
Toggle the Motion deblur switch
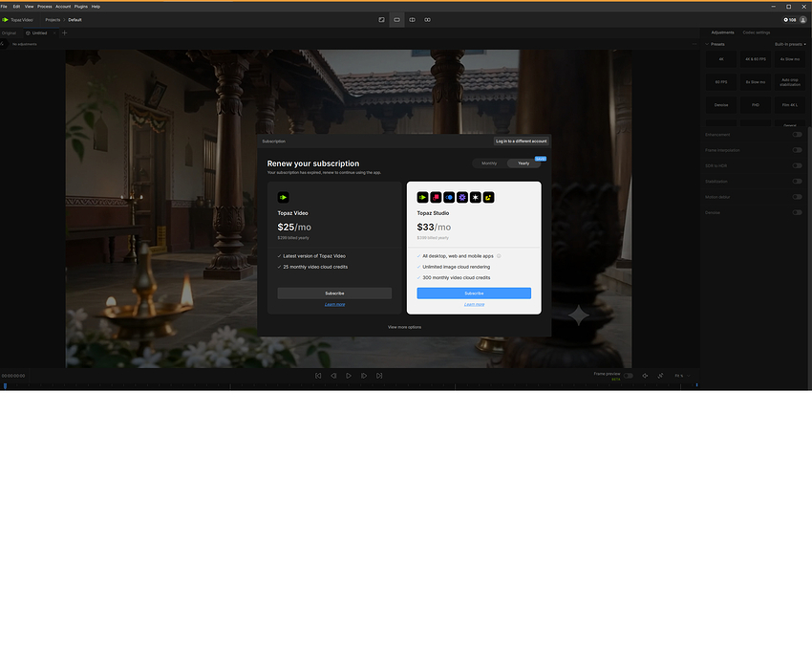click(797, 197)
